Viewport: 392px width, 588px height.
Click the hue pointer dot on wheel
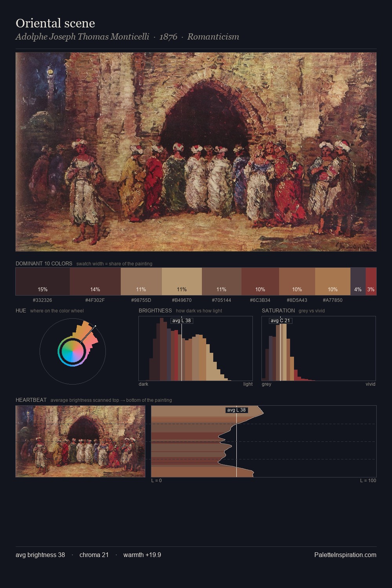pyautogui.click(x=95, y=326)
